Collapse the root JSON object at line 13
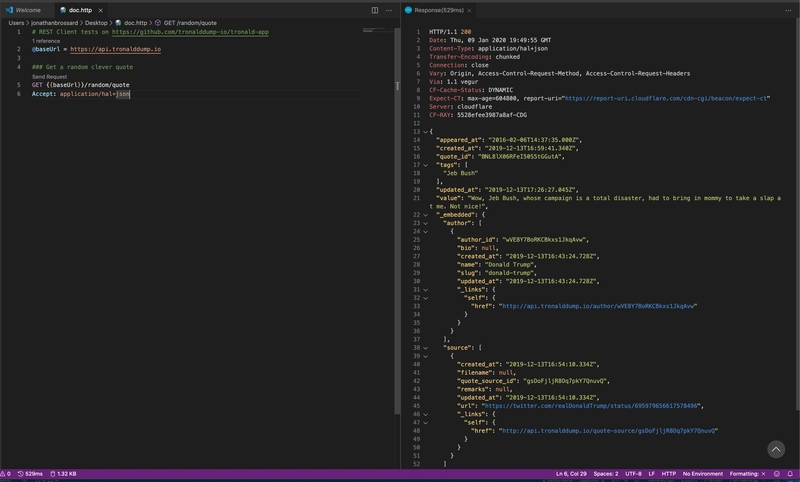This screenshot has height=482, width=800. (x=426, y=132)
